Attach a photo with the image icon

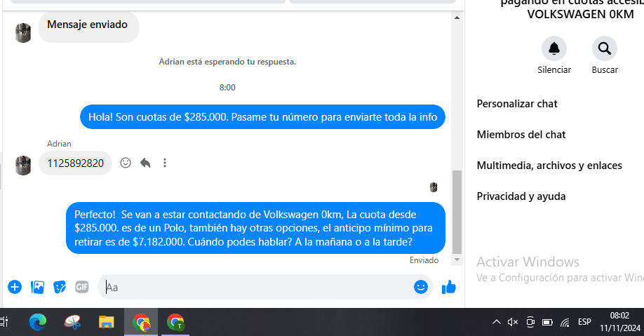[37, 287]
